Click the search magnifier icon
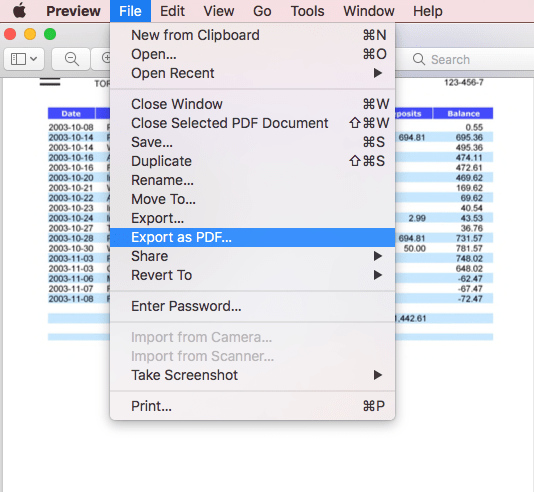The height and width of the screenshot is (492, 534). click(x=419, y=59)
